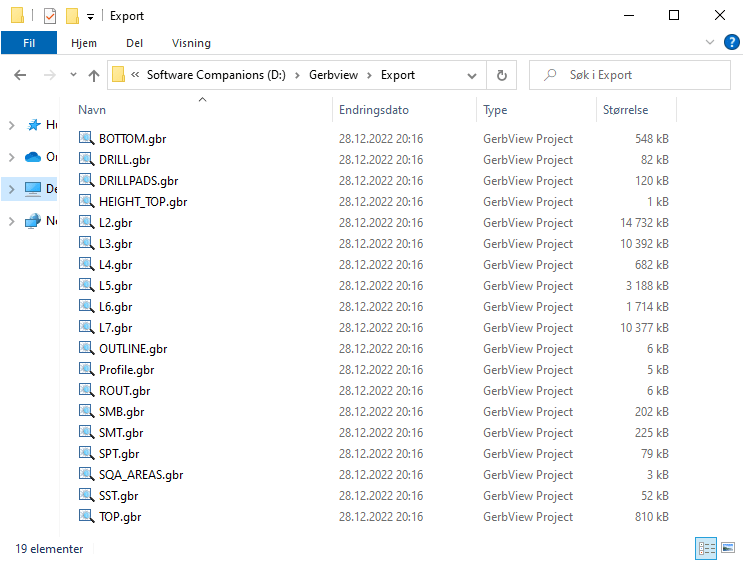The image size is (744, 561).
Task: Click the HEIGHT_TOP.gbr file icon
Action: (86, 201)
